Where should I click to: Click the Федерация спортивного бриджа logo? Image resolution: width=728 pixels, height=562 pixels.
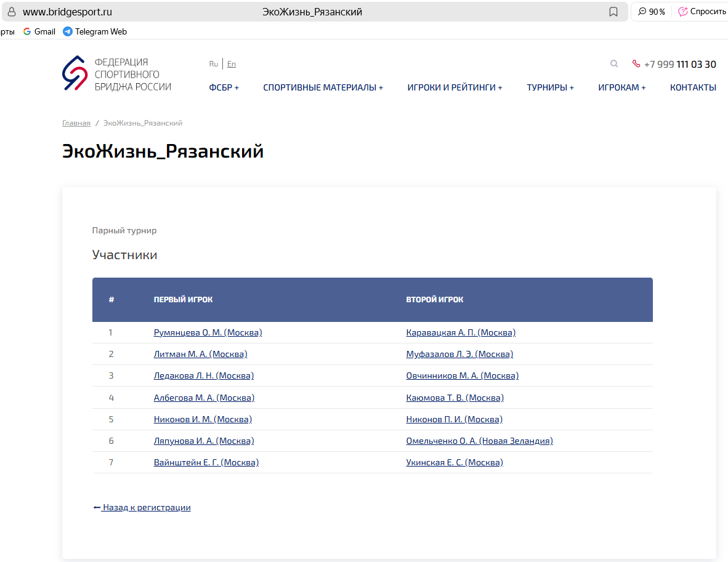point(116,74)
